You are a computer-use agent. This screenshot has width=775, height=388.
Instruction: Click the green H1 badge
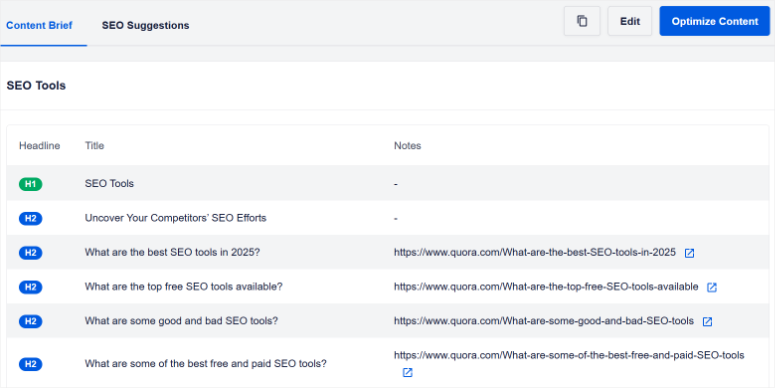tap(31, 184)
